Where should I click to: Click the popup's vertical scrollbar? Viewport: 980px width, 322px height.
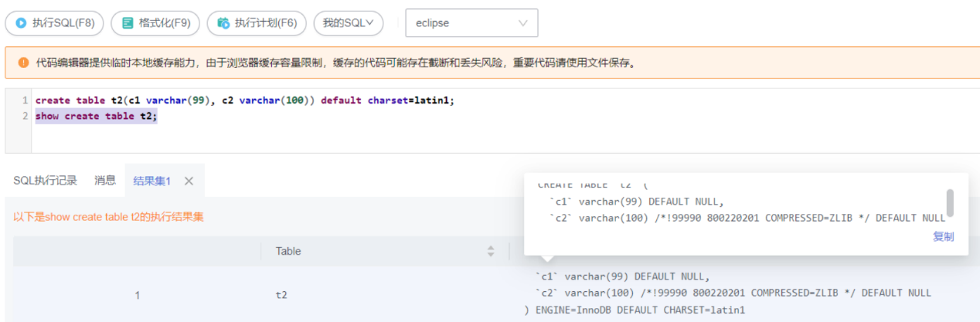click(x=950, y=202)
